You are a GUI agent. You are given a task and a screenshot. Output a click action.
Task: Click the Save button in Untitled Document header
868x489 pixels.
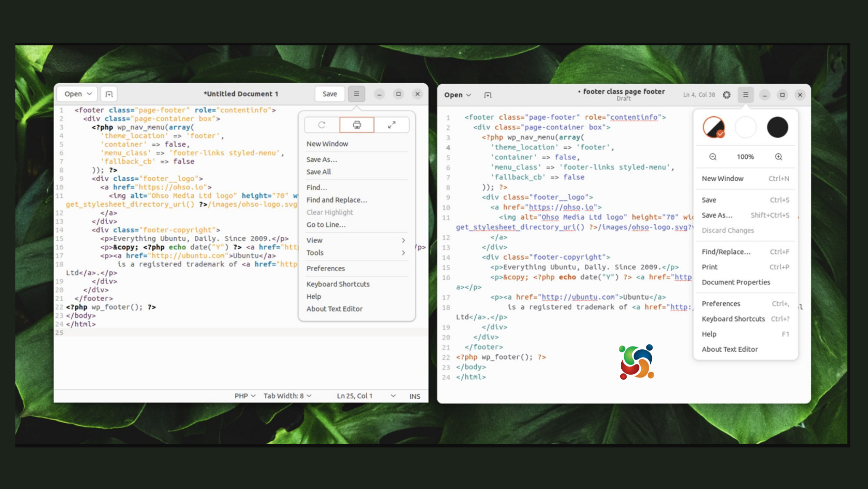click(x=330, y=94)
